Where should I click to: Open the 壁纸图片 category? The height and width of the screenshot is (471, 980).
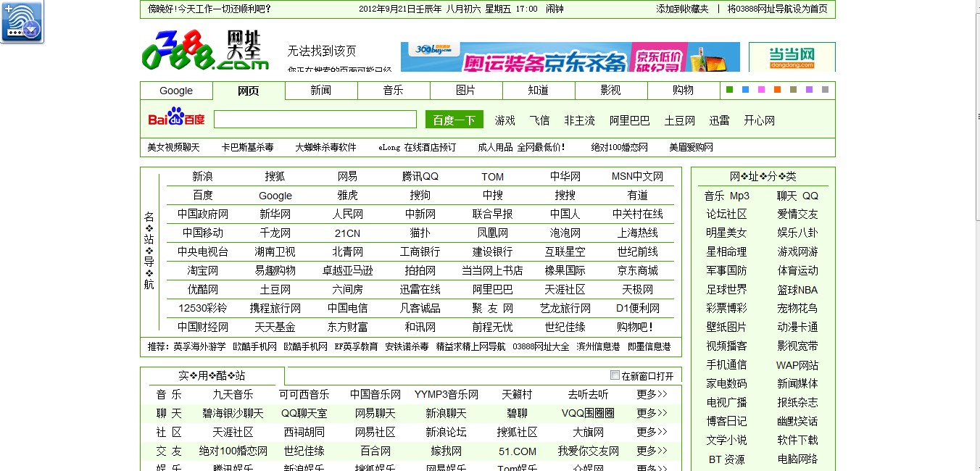727,328
